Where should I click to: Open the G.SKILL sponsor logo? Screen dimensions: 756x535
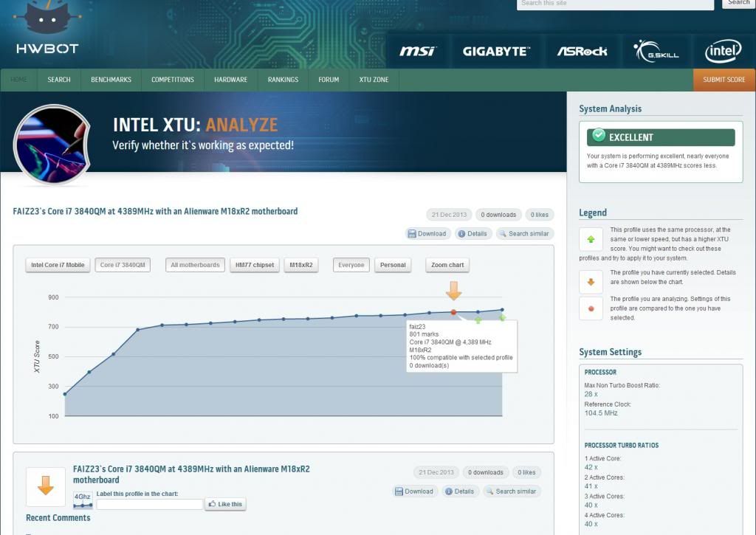(656, 51)
